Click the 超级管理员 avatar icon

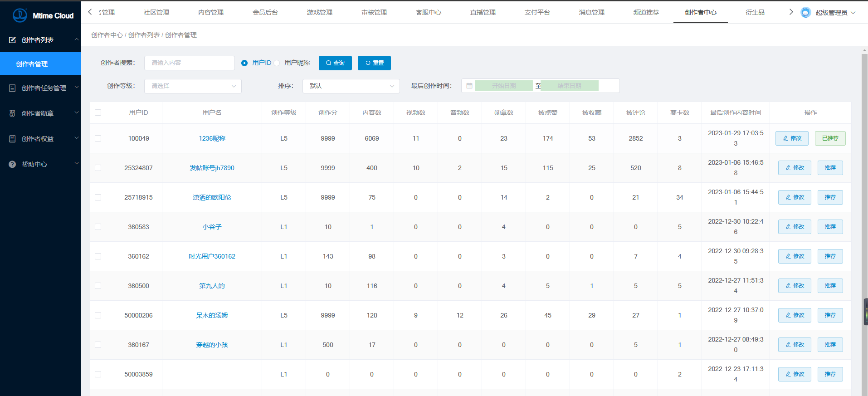tap(805, 12)
